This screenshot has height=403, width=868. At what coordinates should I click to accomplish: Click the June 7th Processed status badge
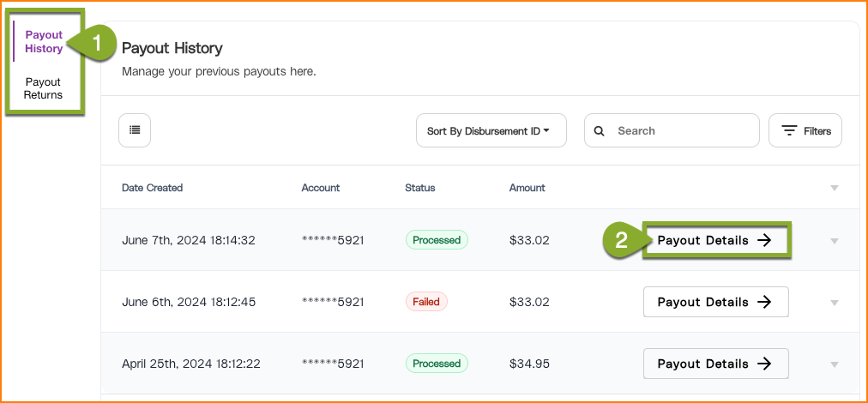(x=437, y=240)
